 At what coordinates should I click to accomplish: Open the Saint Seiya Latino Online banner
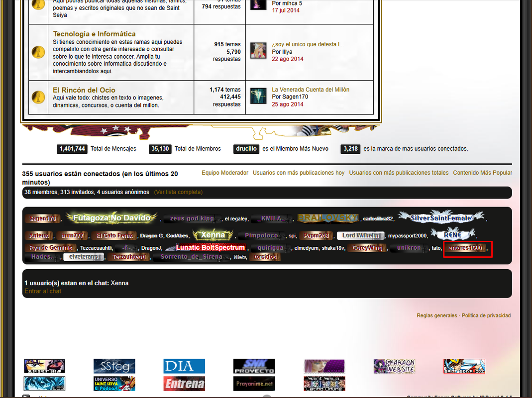point(324,384)
